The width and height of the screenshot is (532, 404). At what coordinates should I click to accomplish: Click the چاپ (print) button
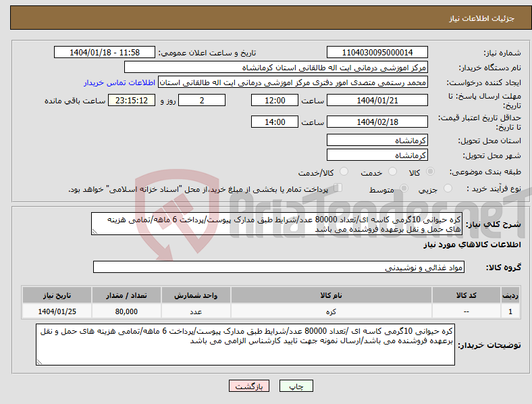click(296, 386)
